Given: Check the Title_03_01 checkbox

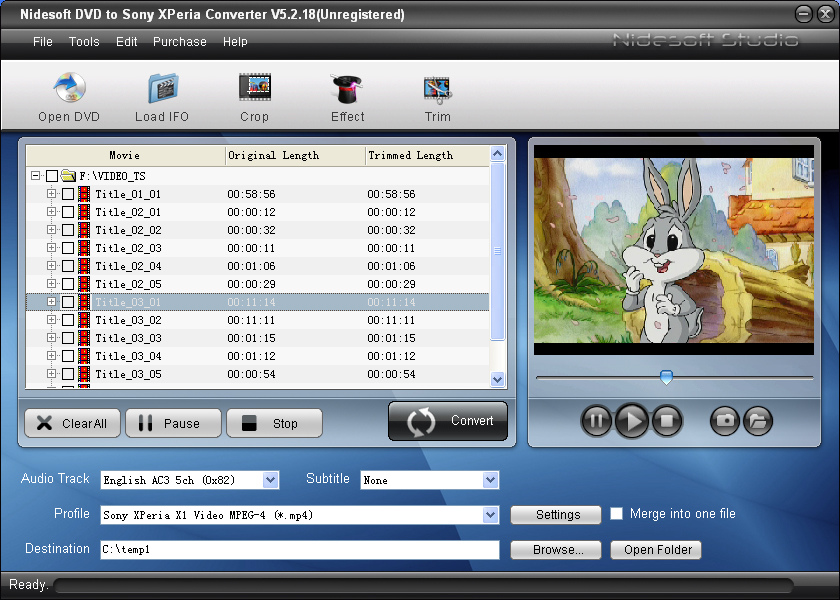Looking at the screenshot, I should pos(68,302).
